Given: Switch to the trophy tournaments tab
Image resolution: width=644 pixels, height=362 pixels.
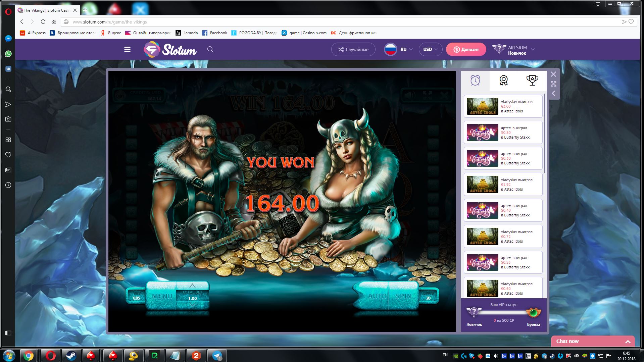Looking at the screenshot, I should pyautogui.click(x=532, y=81).
